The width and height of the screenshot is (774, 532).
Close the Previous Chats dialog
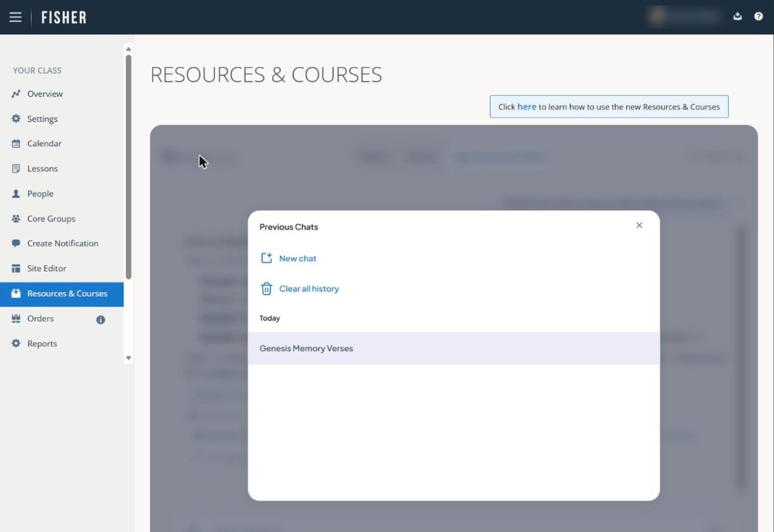pos(639,225)
